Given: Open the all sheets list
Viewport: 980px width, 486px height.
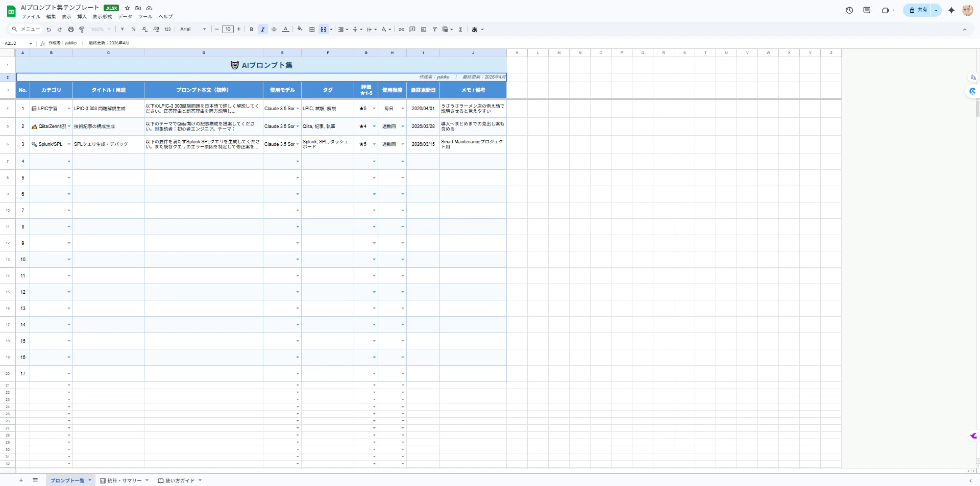Looking at the screenshot, I should 35,480.
